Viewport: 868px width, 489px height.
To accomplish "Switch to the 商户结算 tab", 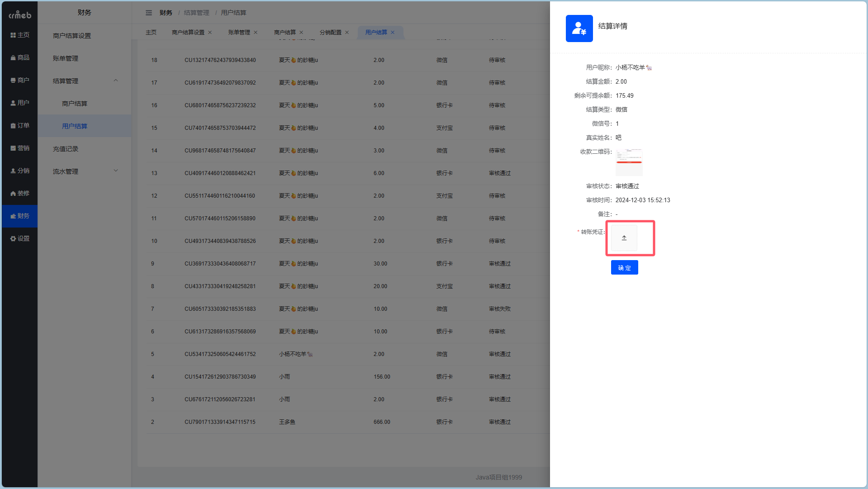I will pyautogui.click(x=285, y=33).
